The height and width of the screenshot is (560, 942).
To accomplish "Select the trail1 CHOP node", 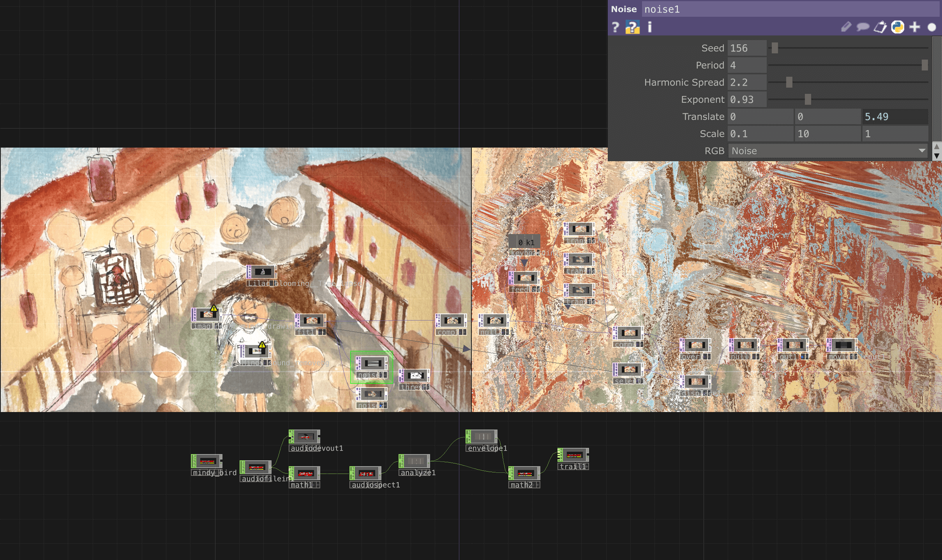I will (x=574, y=455).
